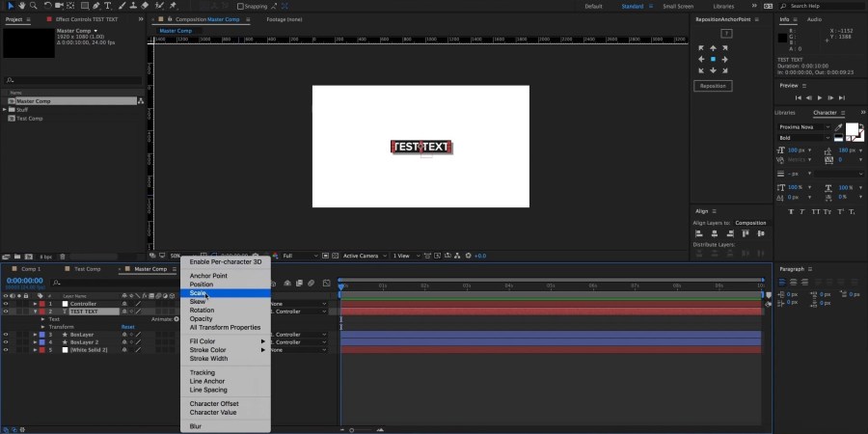The width and height of the screenshot is (868, 434).
Task: Expand the Transform property group
Action: click(x=43, y=327)
